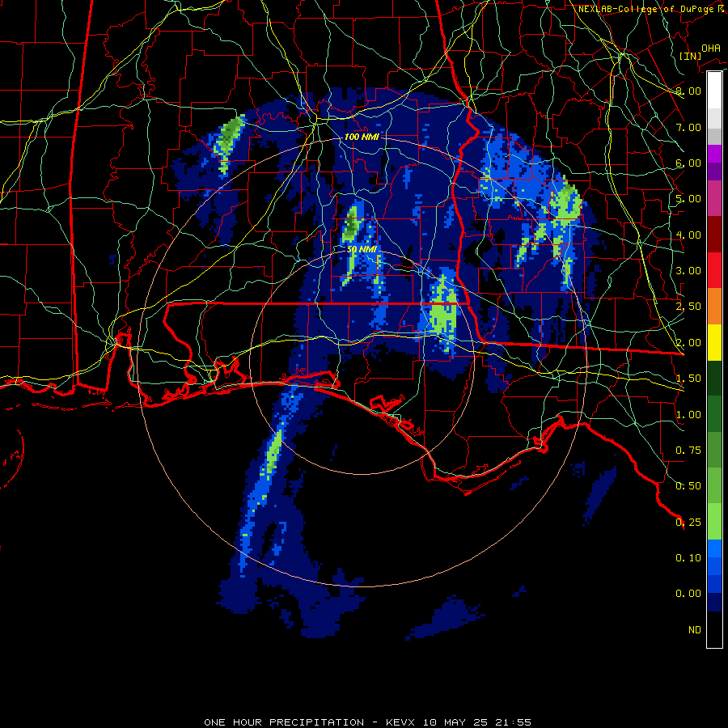This screenshot has width=728, height=728.
Task: Click the 4.00 legend value
Action: point(688,235)
